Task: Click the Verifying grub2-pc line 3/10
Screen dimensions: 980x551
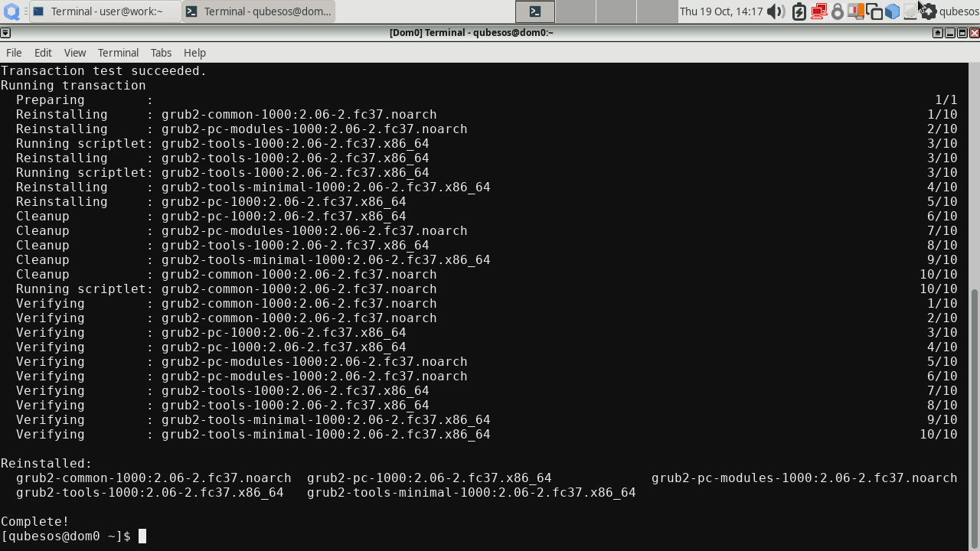Action: [486, 333]
